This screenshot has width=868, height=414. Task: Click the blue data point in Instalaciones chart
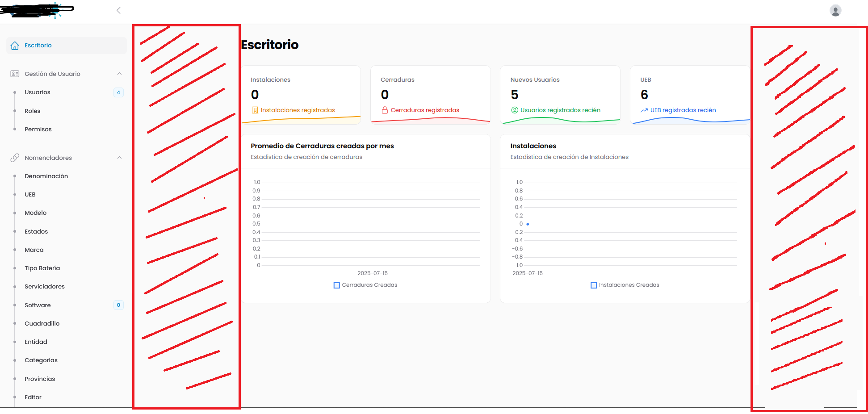(528, 224)
